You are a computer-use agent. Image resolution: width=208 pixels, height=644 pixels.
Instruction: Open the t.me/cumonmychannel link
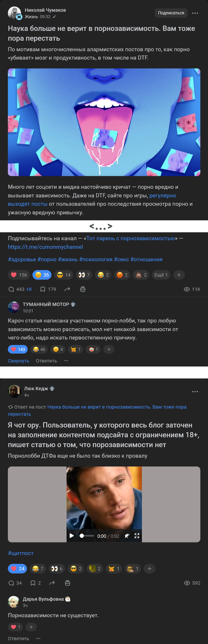click(x=45, y=247)
